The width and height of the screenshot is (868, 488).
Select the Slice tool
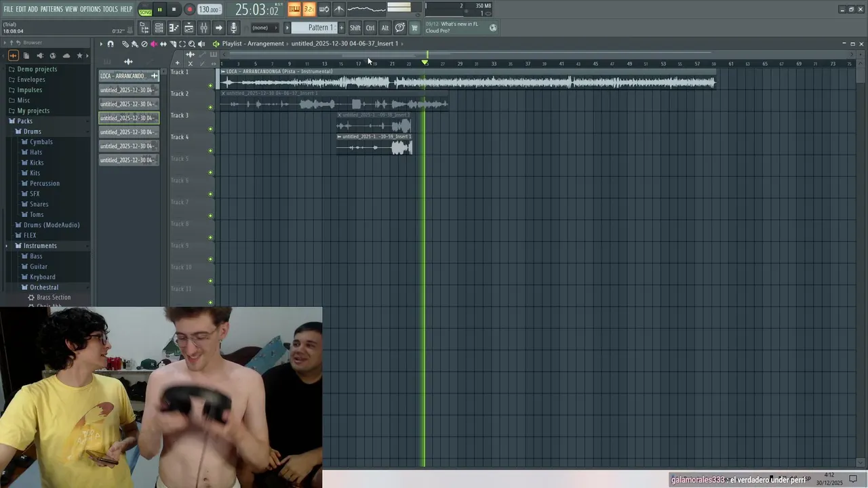pos(173,43)
